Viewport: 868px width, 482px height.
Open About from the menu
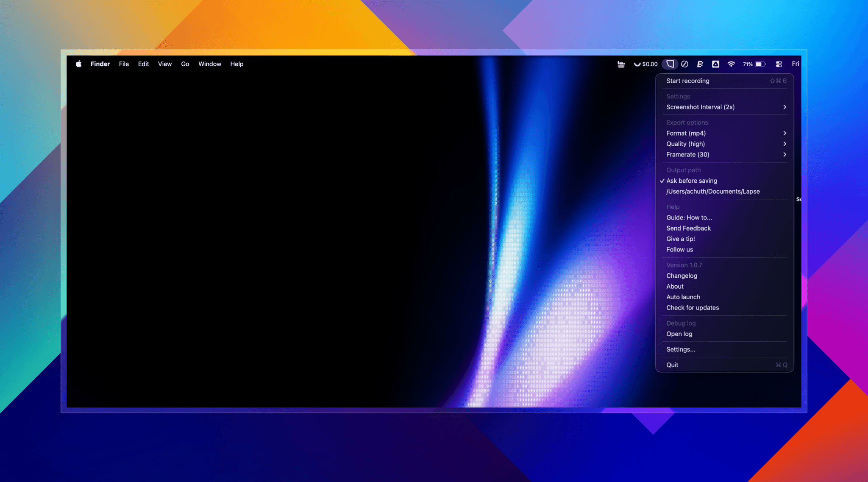[x=724, y=286]
